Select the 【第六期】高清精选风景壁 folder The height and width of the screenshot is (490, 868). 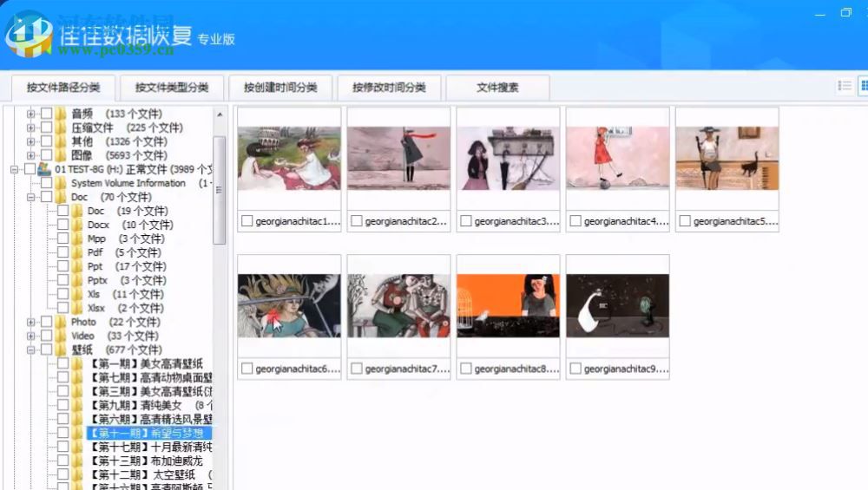[x=150, y=419]
